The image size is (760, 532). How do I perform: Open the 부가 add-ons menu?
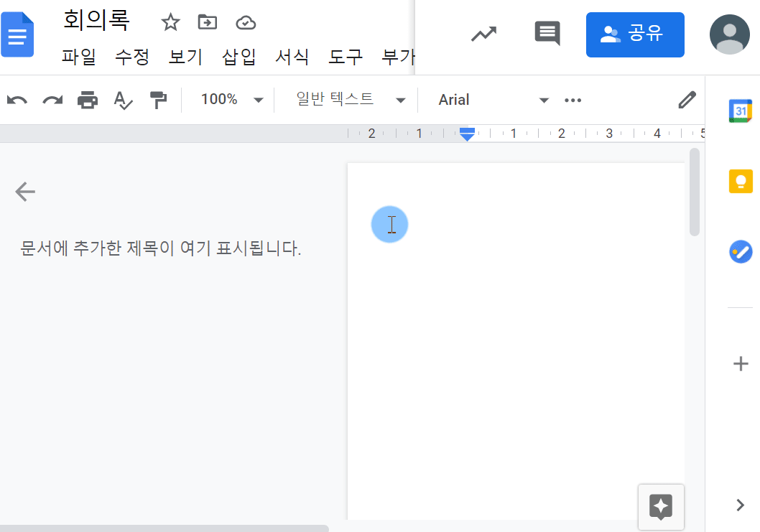[398, 57]
